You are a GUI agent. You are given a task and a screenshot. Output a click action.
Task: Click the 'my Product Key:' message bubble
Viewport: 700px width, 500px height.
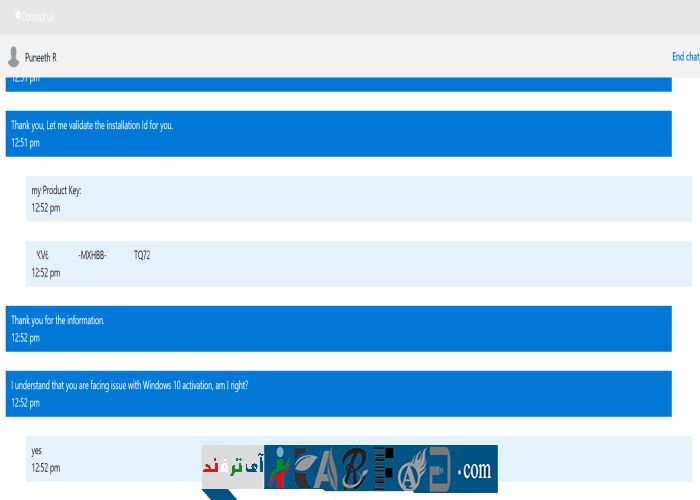pyautogui.click(x=56, y=190)
